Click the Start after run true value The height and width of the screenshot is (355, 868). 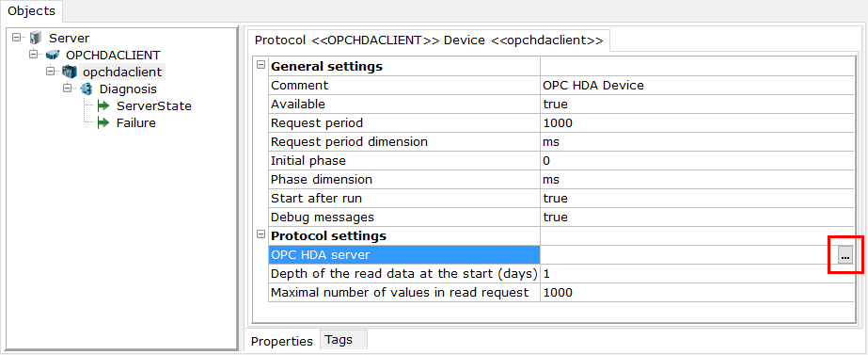pos(697,198)
